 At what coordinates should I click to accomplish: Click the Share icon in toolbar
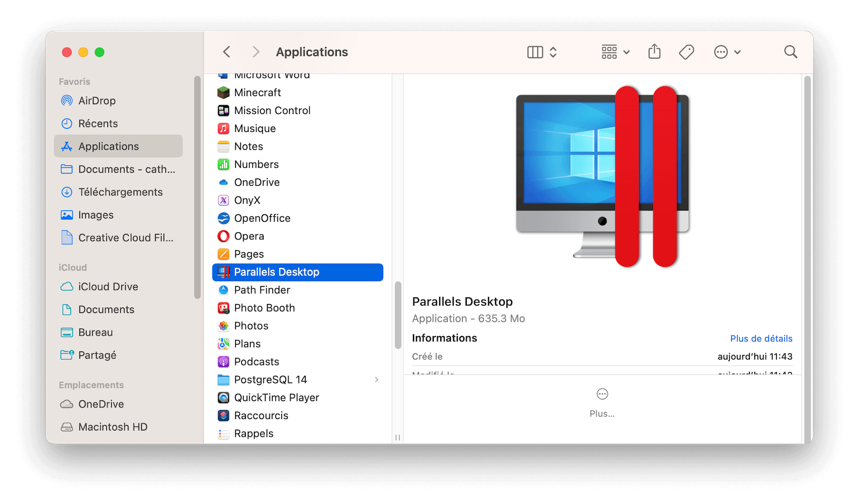tap(654, 52)
